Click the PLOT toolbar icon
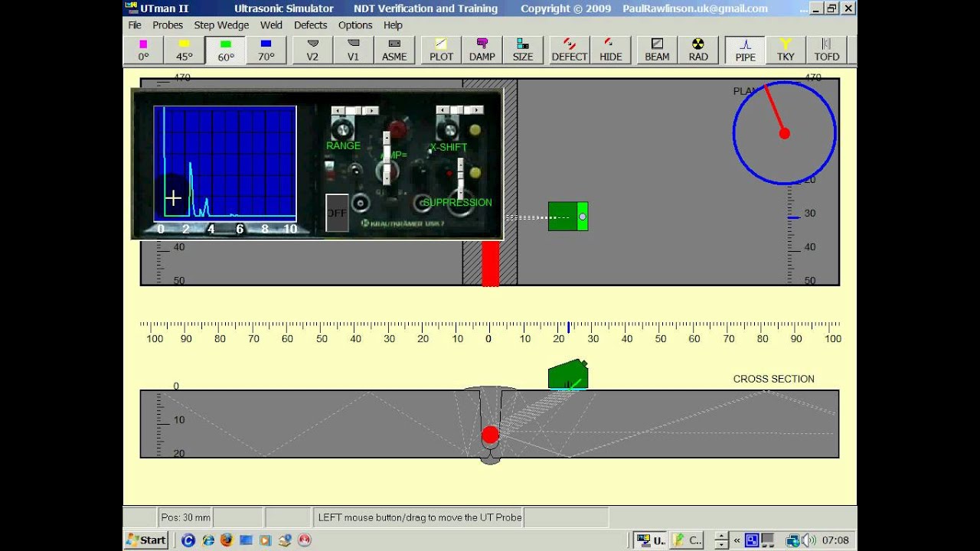The height and width of the screenshot is (551, 980). click(x=441, y=50)
